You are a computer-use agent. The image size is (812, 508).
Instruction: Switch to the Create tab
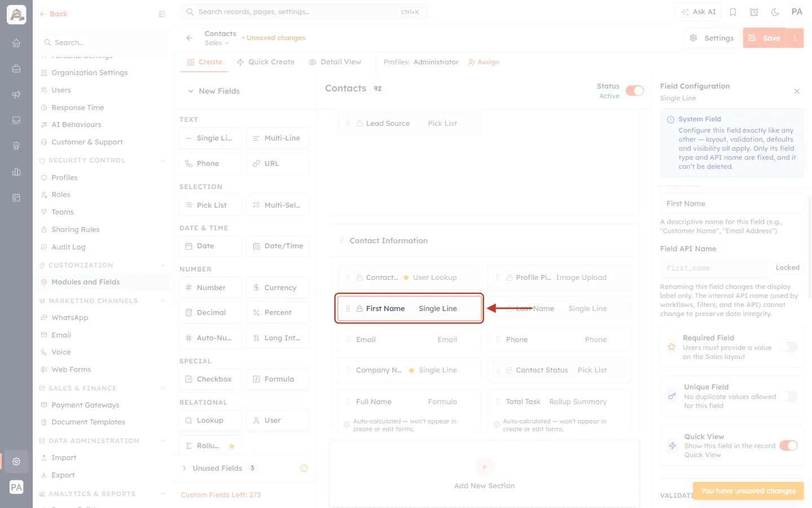pyautogui.click(x=205, y=62)
